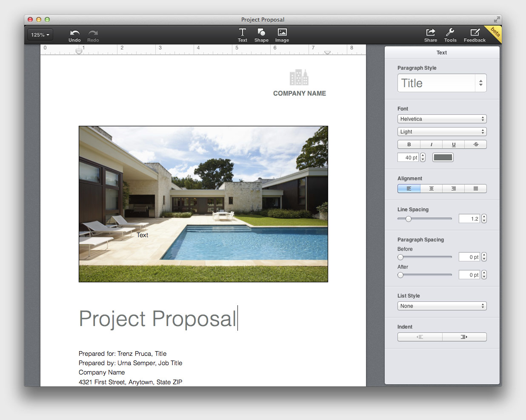Image resolution: width=526 pixels, height=420 pixels.
Task: Expand the Helvetica font dropdown
Action: click(x=442, y=119)
